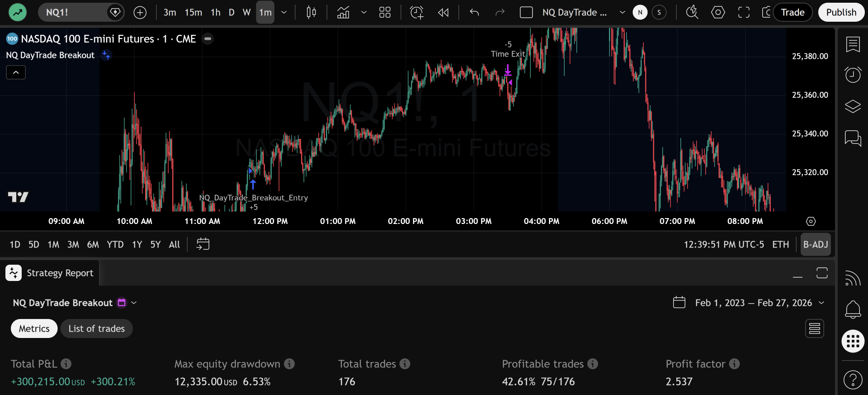This screenshot has height=395, width=868.
Task: Select the All date range
Action: 174,245
